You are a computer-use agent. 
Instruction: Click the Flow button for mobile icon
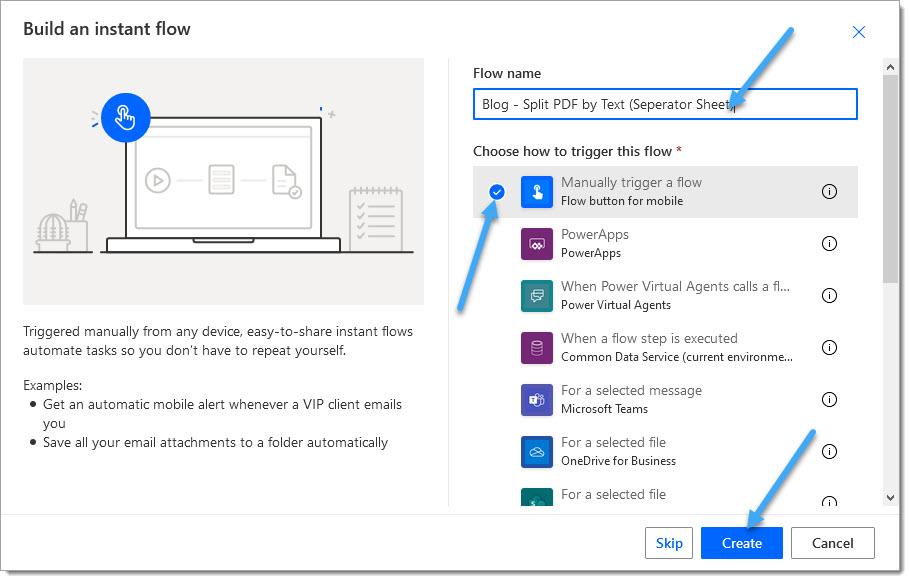[537, 192]
